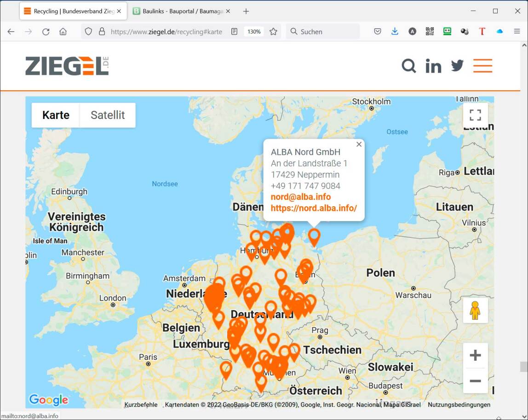Click the Google logo on map
This screenshot has width=528, height=420.
48,399
